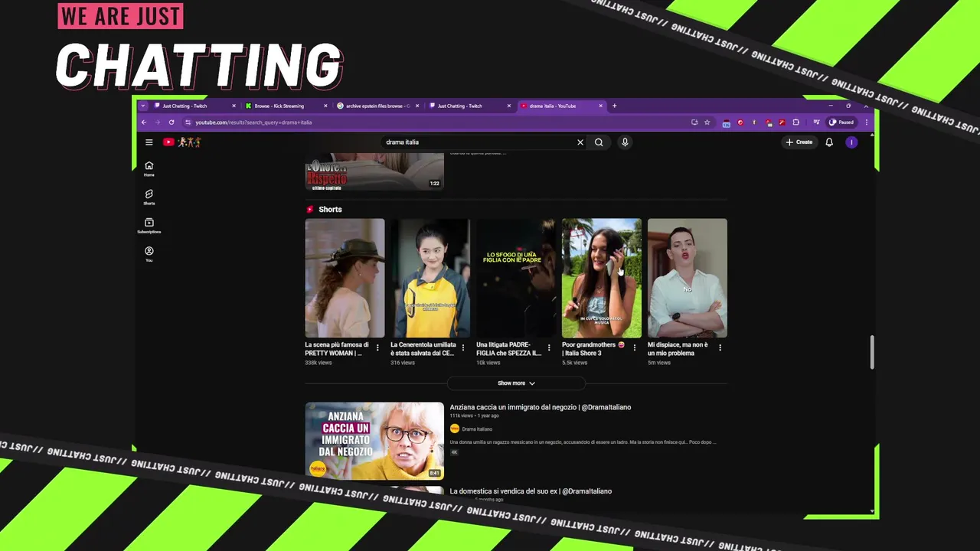The image size is (980, 551).
Task: Open YouTube notifications bell
Action: [x=829, y=142]
